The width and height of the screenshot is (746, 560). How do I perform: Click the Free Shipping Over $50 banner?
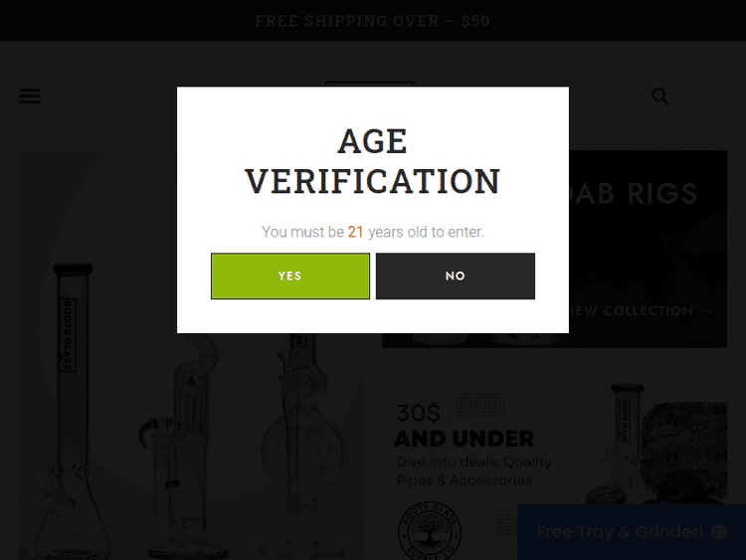click(372, 21)
